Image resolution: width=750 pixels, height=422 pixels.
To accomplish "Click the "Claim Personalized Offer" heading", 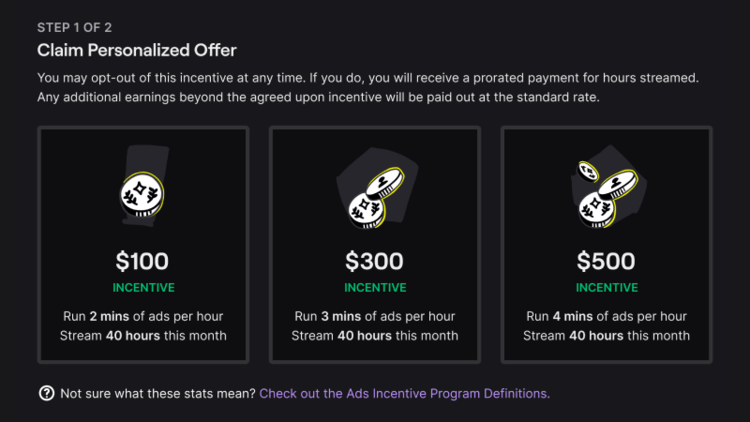I will click(x=137, y=49).
